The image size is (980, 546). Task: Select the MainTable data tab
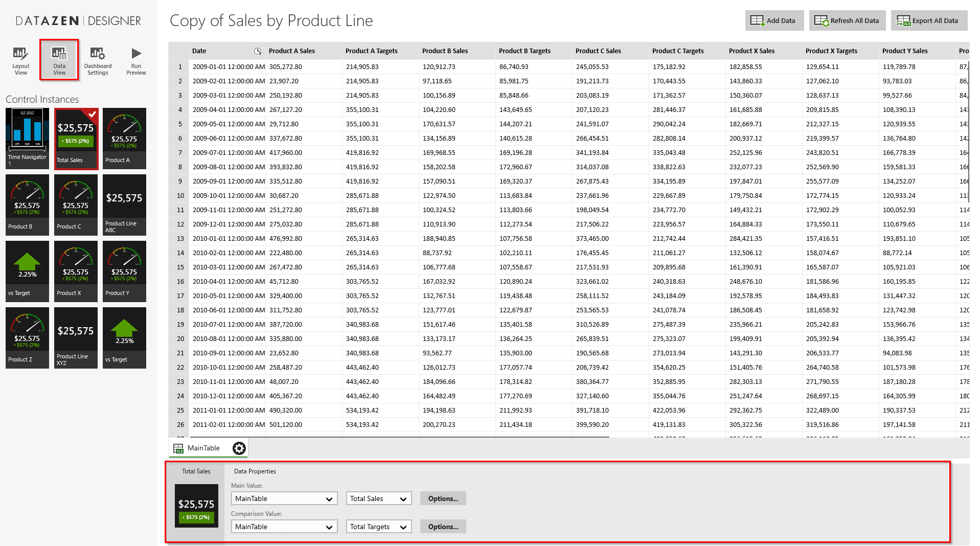pos(203,448)
